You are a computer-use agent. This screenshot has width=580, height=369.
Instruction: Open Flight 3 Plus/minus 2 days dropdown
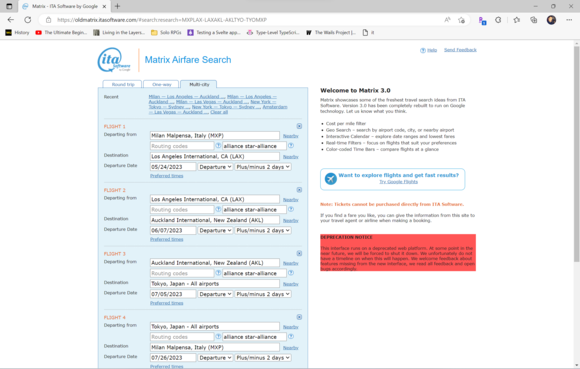tap(263, 294)
